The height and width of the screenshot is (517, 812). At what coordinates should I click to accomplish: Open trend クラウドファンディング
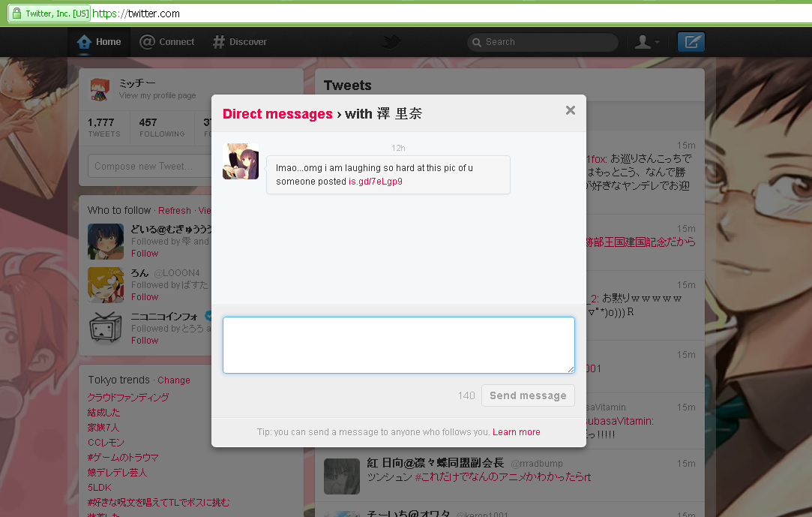click(x=128, y=398)
